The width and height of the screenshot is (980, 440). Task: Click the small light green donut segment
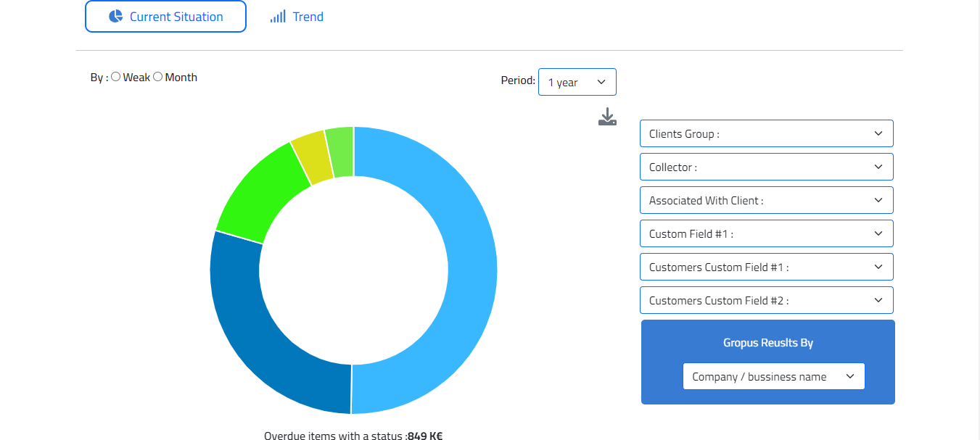click(x=340, y=151)
